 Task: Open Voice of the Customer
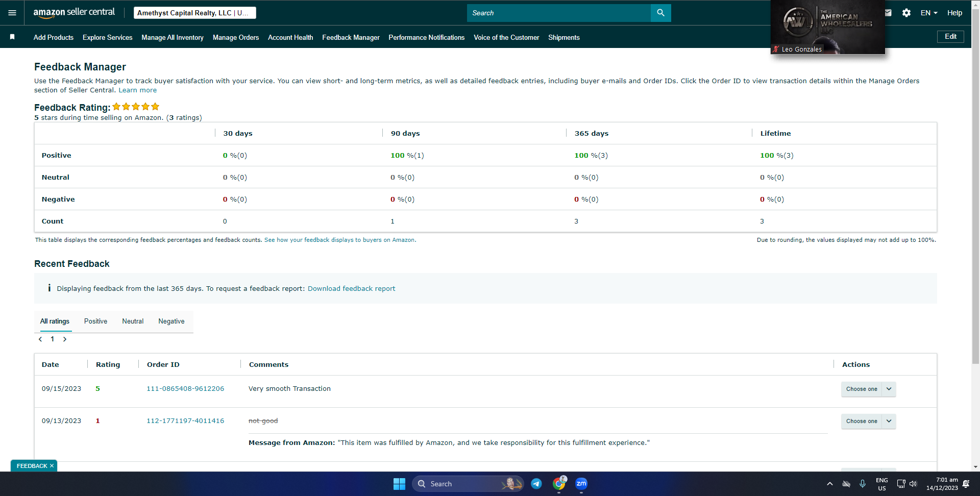[506, 37]
